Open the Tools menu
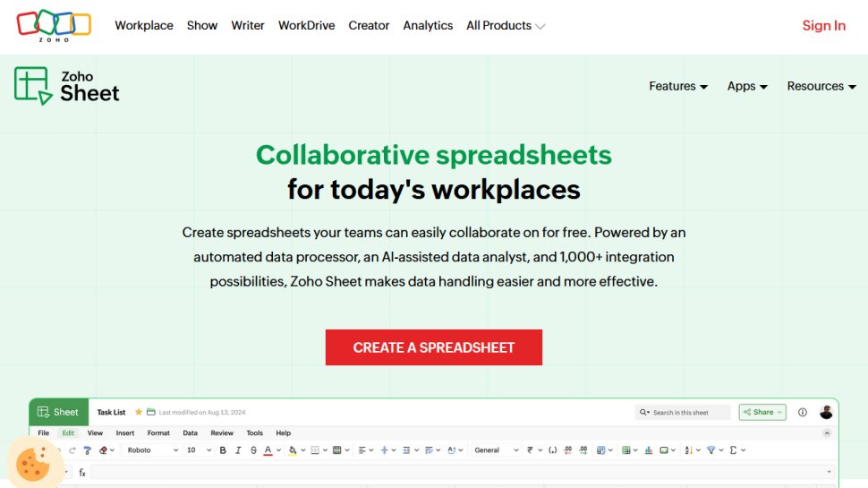 pos(255,433)
